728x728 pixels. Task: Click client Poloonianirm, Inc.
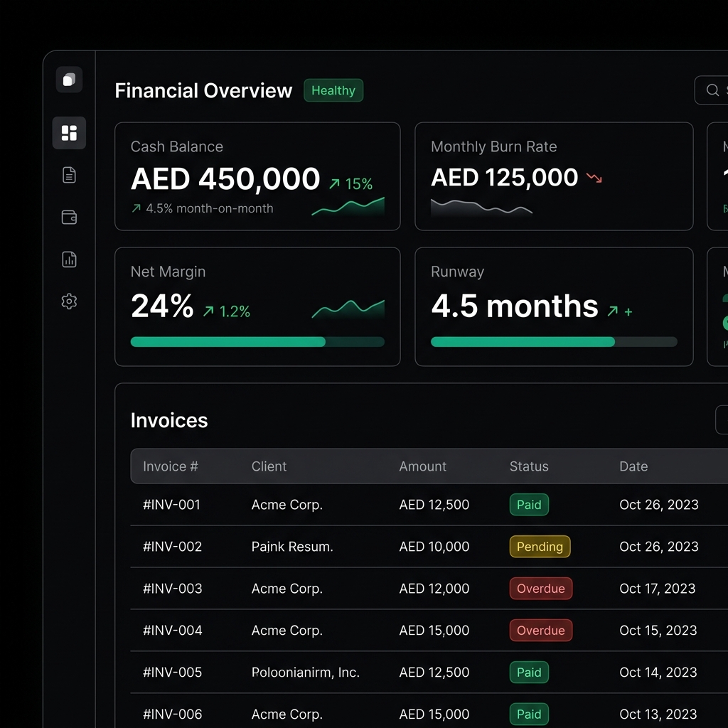tap(306, 673)
